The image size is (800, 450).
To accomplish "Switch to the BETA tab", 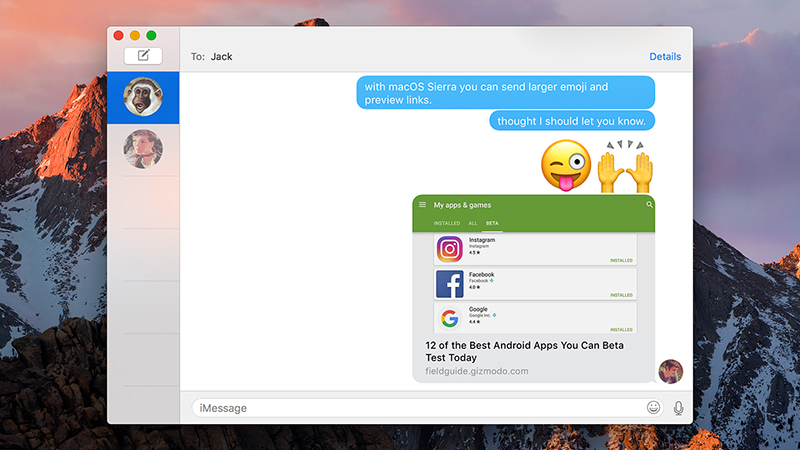I will tap(492, 223).
